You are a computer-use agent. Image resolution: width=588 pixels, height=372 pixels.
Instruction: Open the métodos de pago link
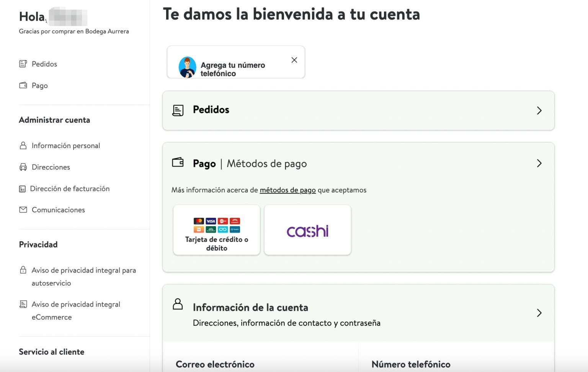(x=287, y=190)
